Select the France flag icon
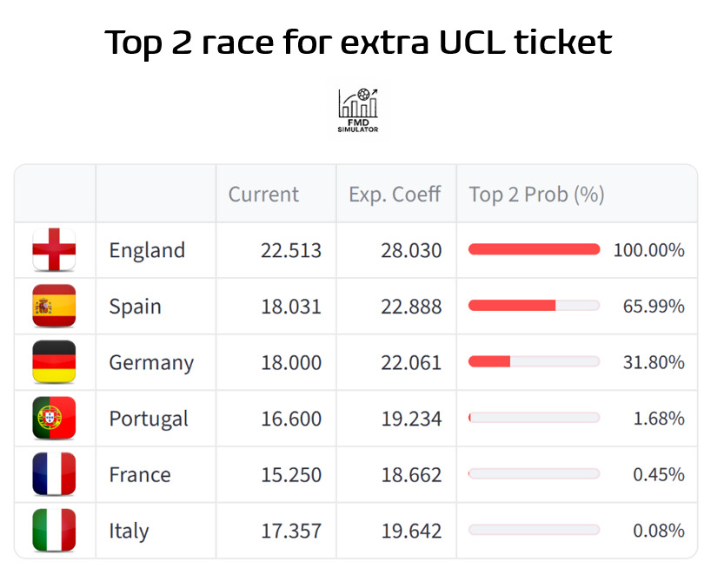Viewport: 711px width, 588px height. click(x=54, y=474)
